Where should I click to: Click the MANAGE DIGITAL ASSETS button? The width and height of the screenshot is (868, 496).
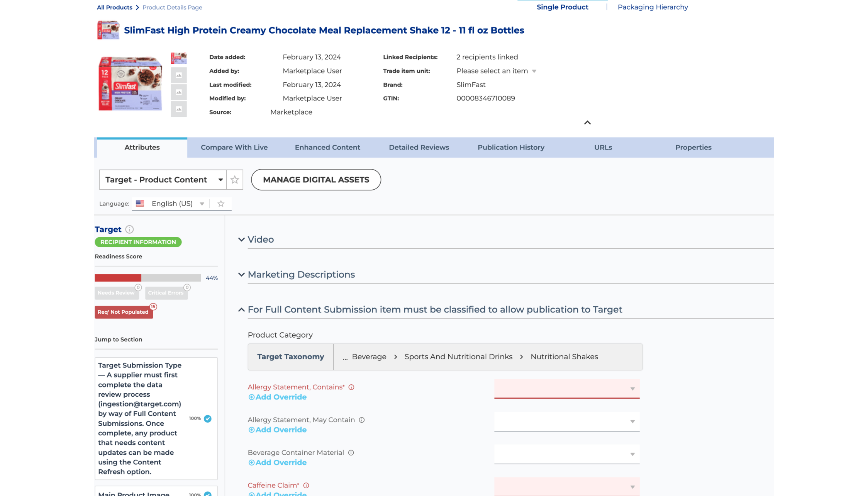tap(316, 180)
